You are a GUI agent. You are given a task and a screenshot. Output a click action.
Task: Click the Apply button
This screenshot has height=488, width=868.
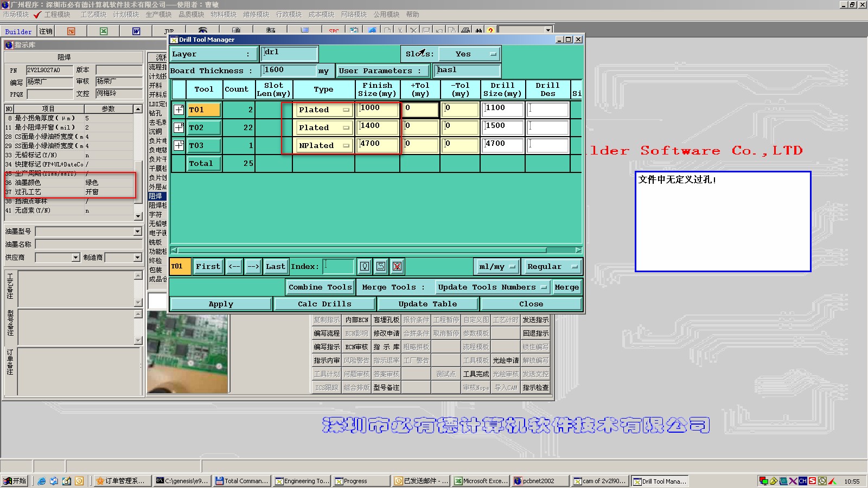[221, 304]
